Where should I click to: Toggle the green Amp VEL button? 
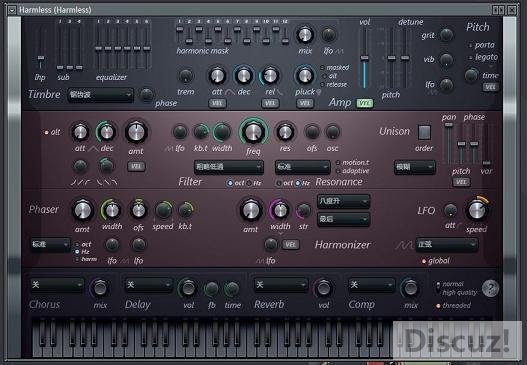coord(365,103)
